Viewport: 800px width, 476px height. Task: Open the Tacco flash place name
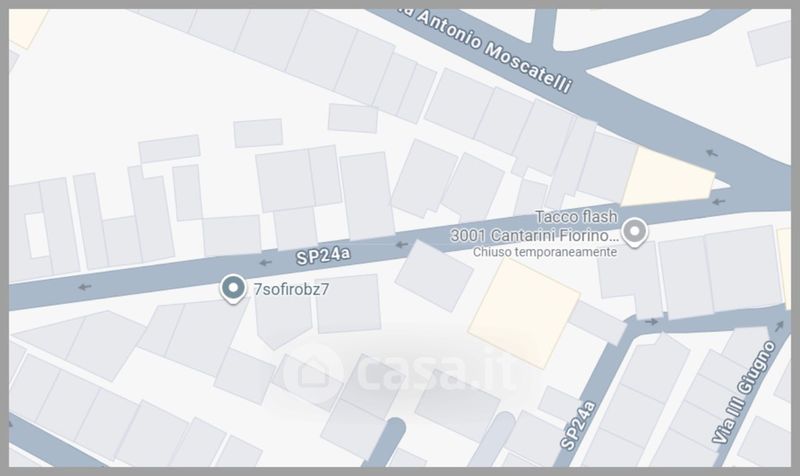click(577, 217)
